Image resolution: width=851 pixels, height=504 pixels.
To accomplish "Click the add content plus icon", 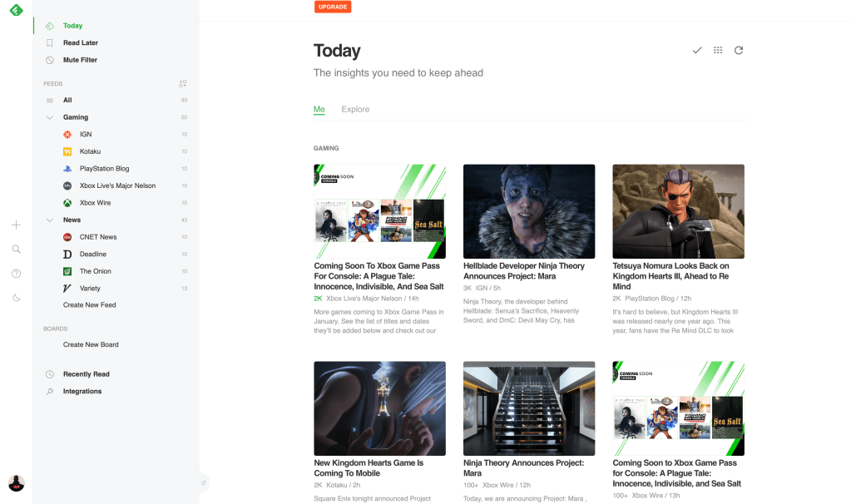I will click(16, 225).
